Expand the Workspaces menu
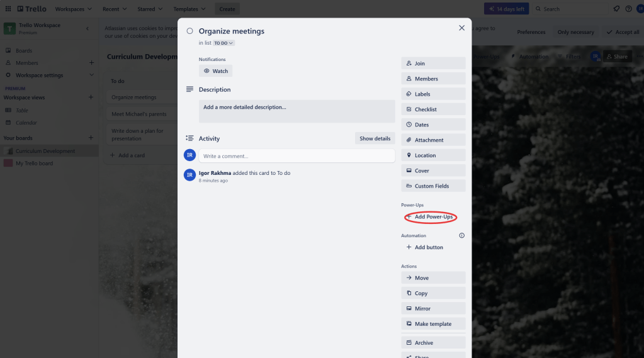Screen dimensions: 644x358 pos(73,9)
